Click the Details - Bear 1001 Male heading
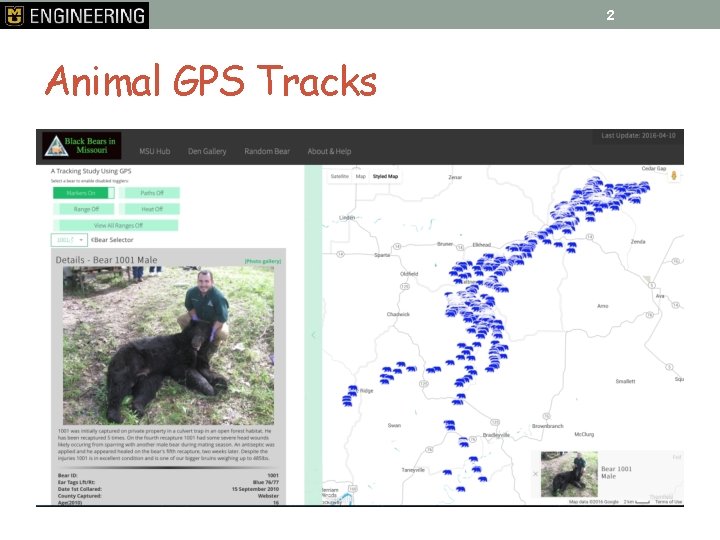 pos(106,260)
